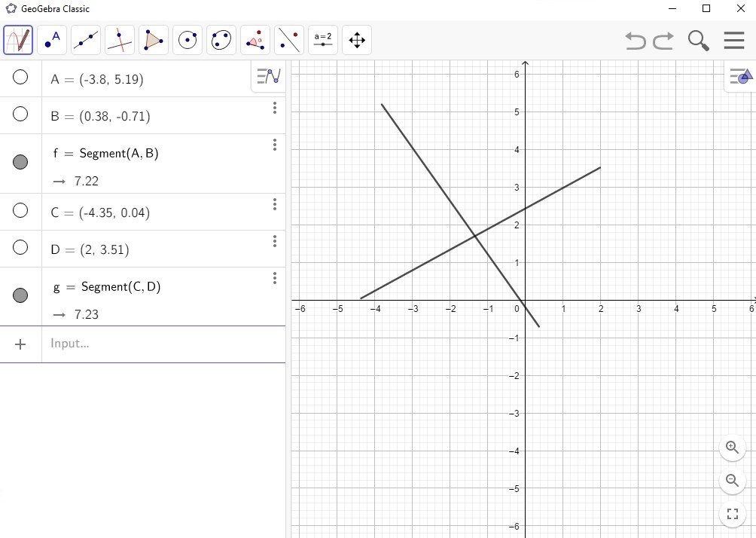Select the Move Graphics View tool
This screenshot has height=538, width=756.
point(357,40)
